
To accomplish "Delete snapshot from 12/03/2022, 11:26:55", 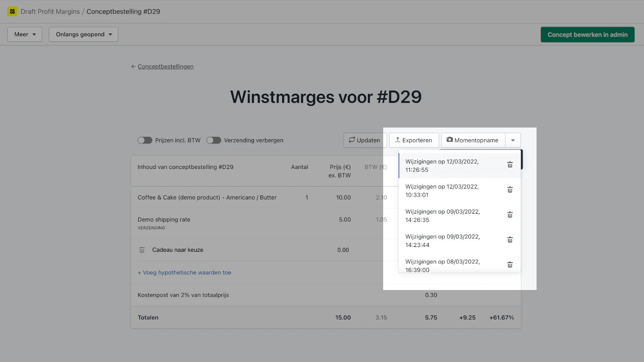I will 510,165.
